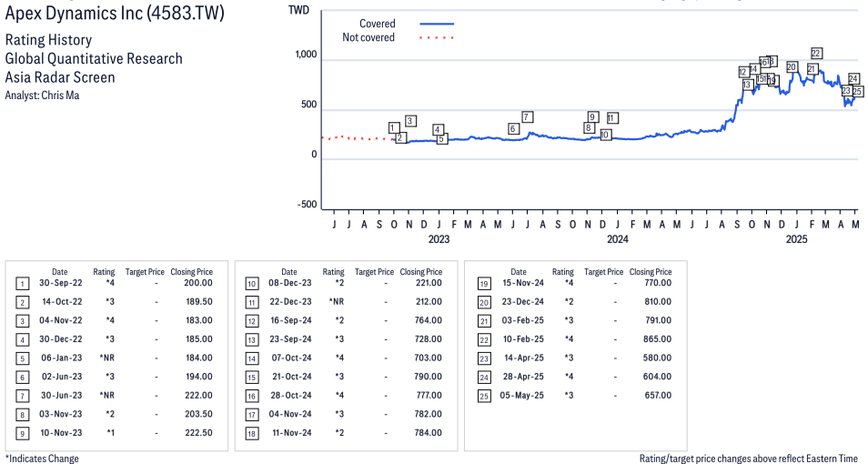The height and width of the screenshot is (464, 868).
Task: Click the *1 rating for 10-Nov-23
Action: tap(110, 433)
